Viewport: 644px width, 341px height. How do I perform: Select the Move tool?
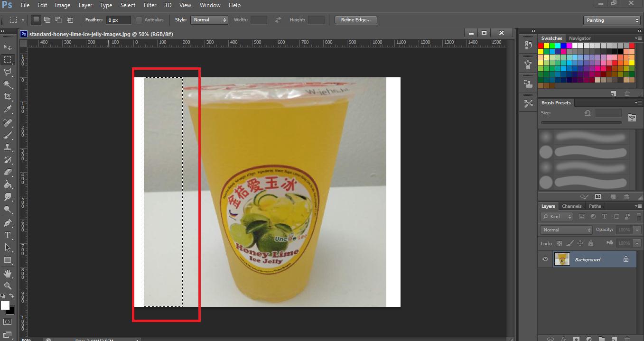point(8,47)
